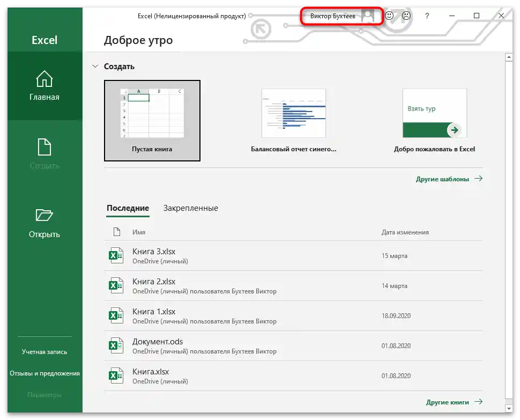This screenshot has width=520, height=420.
Task: Sort by the Имя column header
Action: pos(139,232)
